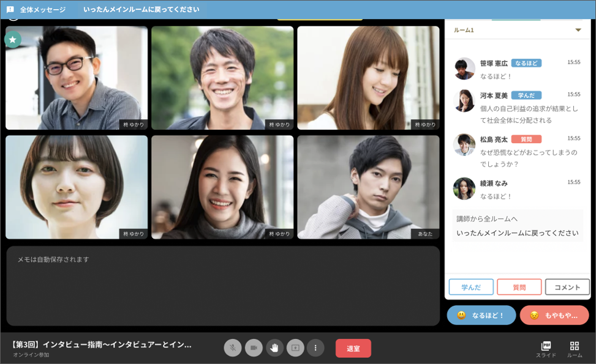
Task: Leave the room with the 退室 button
Action: pyautogui.click(x=353, y=348)
